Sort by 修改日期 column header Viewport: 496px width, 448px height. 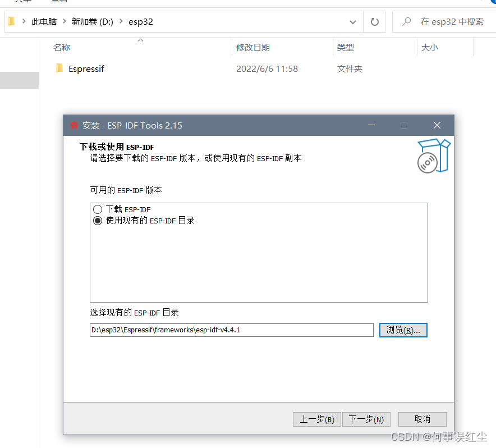252,48
